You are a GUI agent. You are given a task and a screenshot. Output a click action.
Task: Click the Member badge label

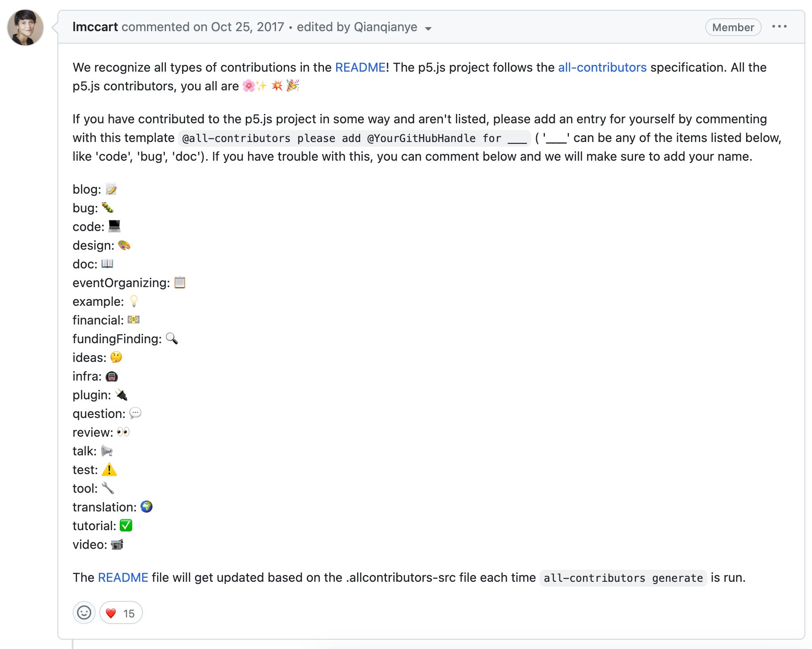click(x=733, y=27)
